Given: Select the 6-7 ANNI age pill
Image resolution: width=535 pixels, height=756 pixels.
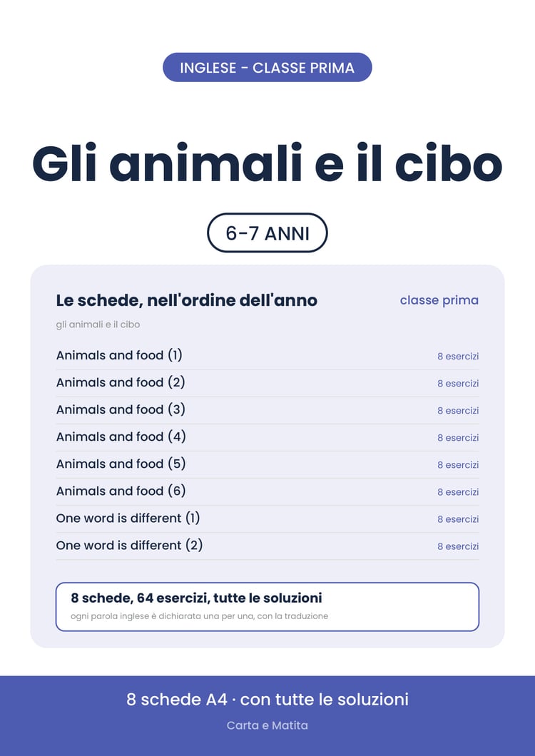Looking at the screenshot, I should [x=267, y=233].
